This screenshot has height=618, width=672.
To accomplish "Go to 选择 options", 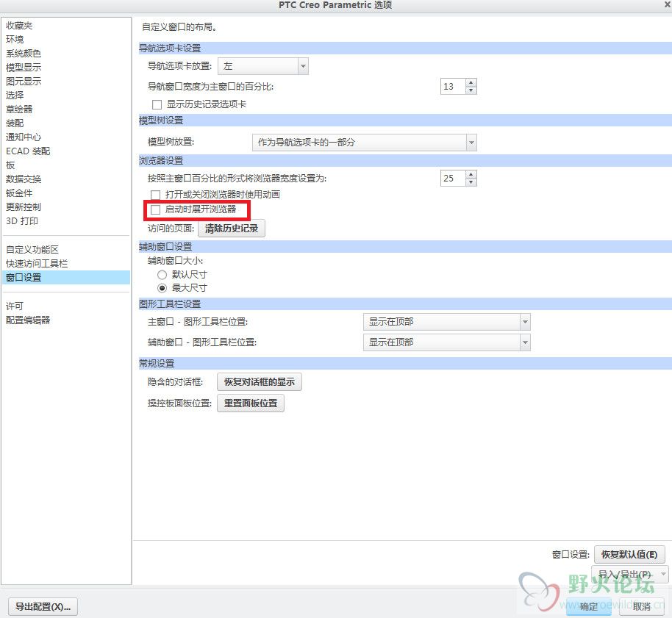I will (15, 95).
